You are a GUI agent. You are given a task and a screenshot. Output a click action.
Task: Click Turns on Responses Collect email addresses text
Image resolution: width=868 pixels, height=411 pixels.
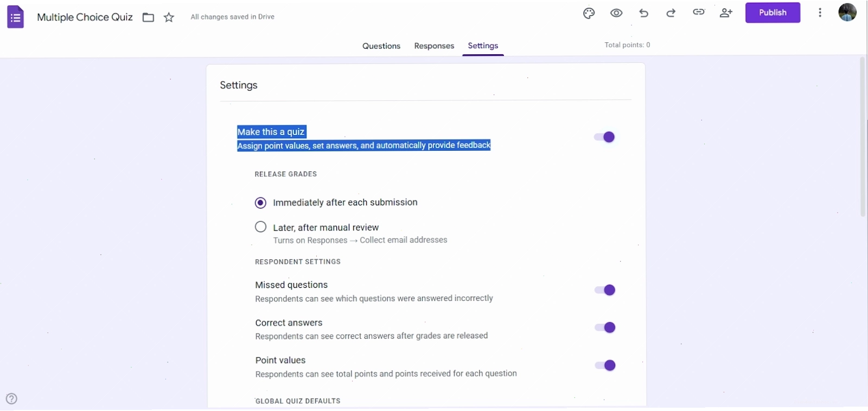(x=360, y=240)
